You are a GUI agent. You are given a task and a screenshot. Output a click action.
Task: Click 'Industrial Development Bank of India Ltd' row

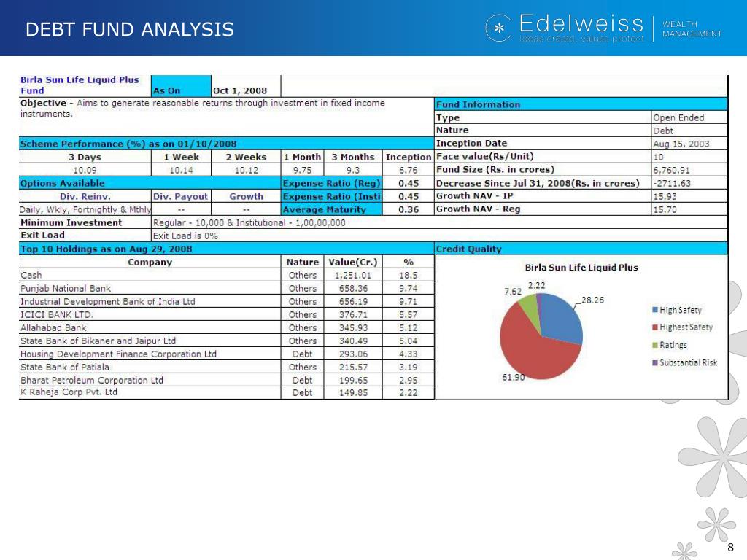click(x=227, y=301)
